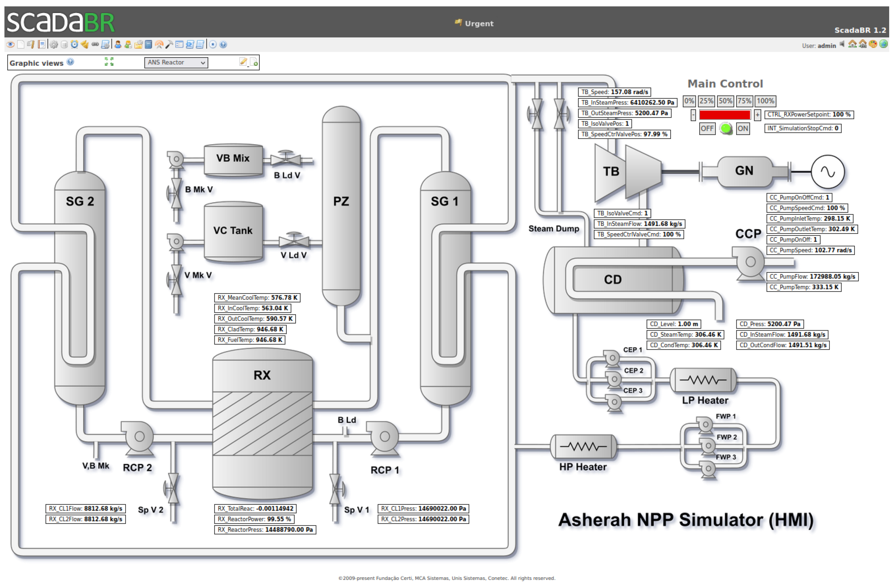Switch simulation OFF

707,129
